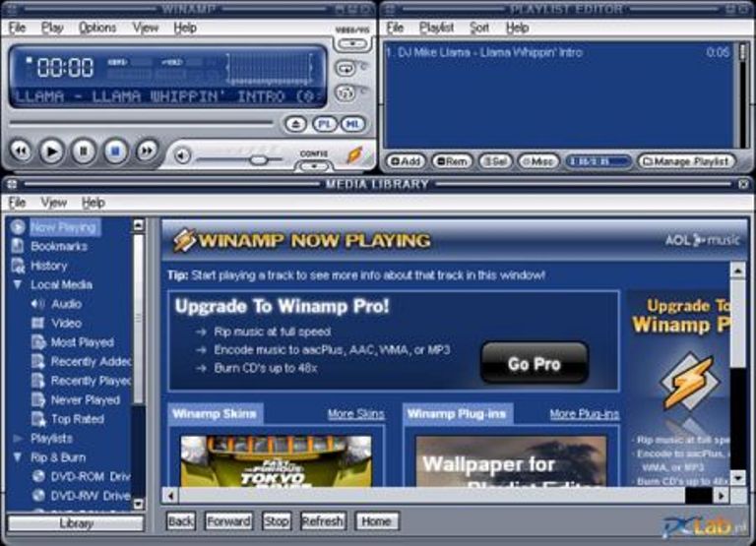The image size is (756, 546).
Task: Open the Play menu in Winamp
Action: (52, 28)
